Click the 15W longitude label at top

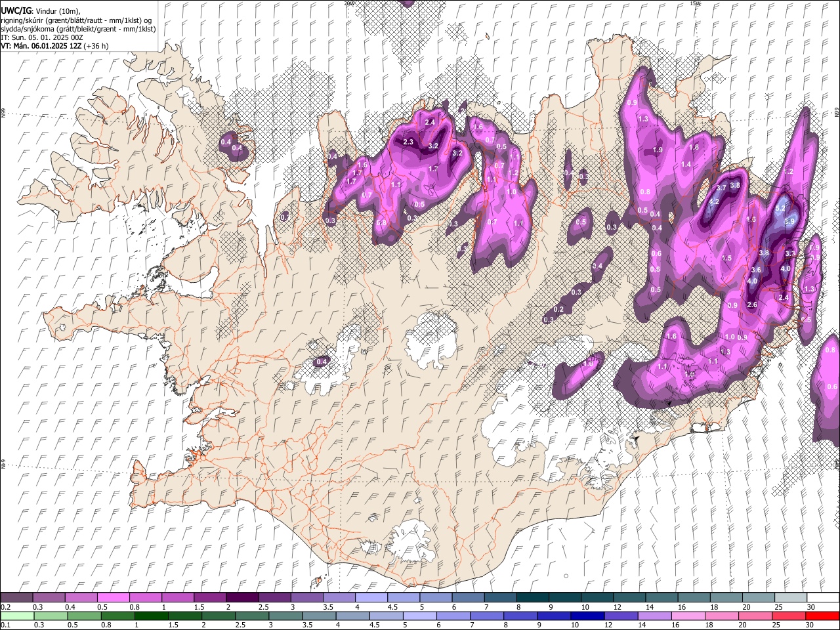696,3
